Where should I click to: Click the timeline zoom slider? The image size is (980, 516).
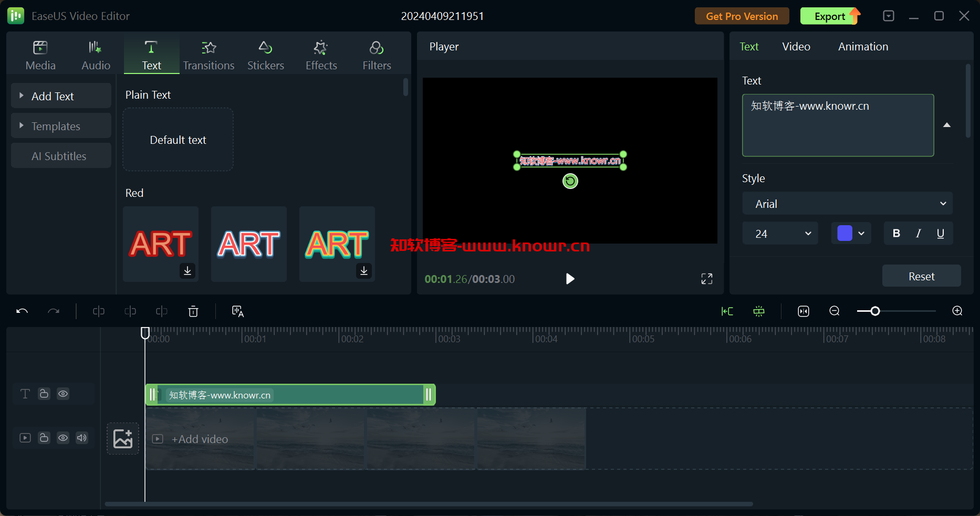click(x=896, y=311)
